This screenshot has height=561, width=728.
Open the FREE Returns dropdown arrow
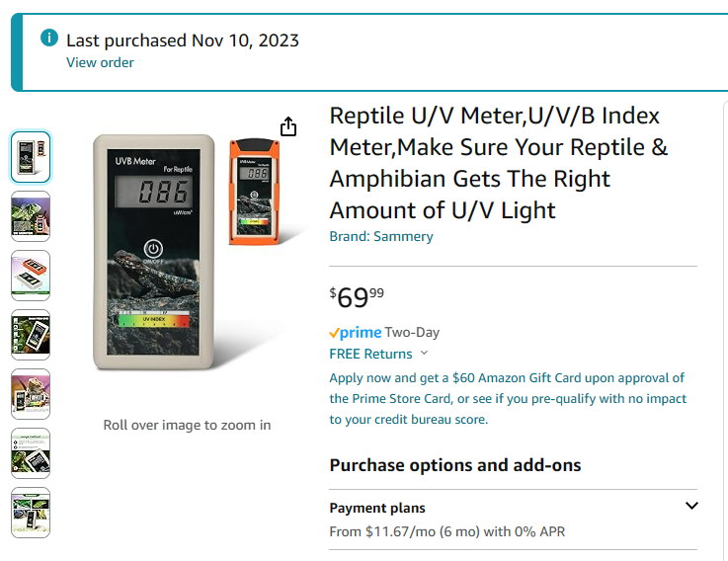tap(424, 353)
